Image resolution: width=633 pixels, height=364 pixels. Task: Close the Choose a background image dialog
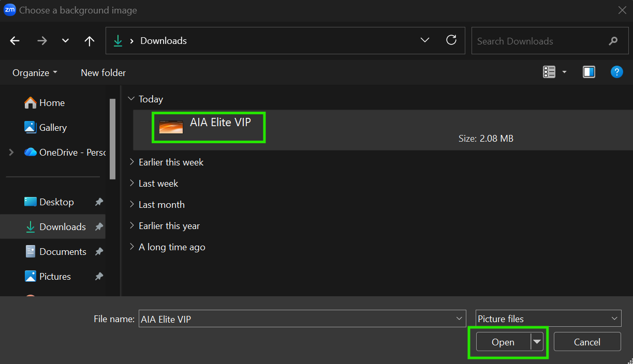pyautogui.click(x=622, y=10)
